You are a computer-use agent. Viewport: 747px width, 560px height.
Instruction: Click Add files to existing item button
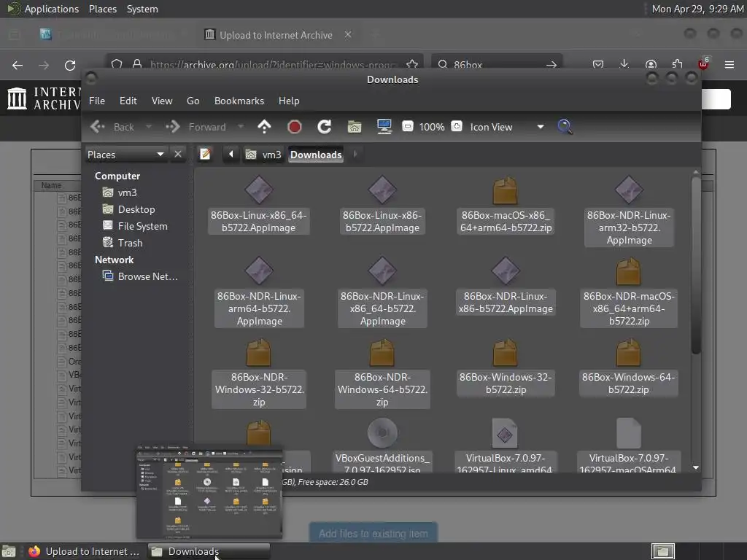click(x=373, y=533)
